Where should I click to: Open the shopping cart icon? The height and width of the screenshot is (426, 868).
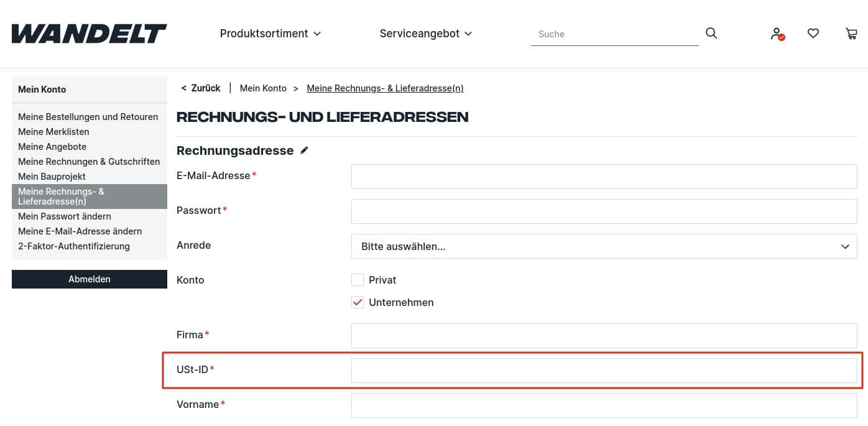click(x=851, y=33)
